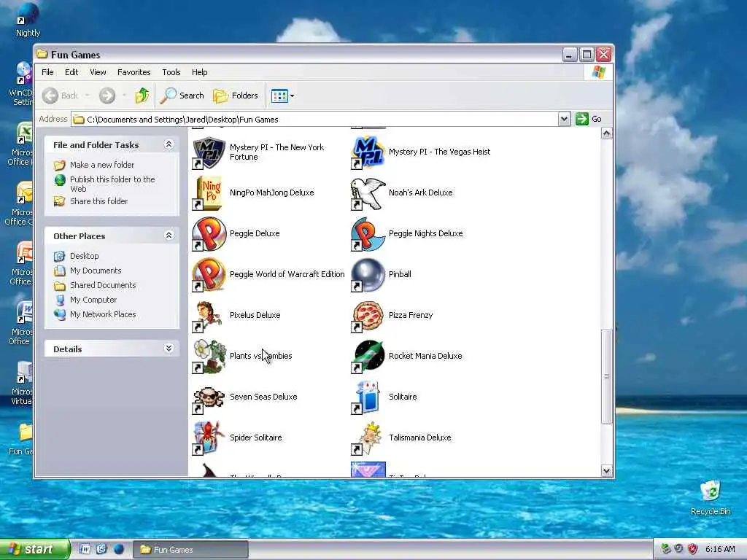Image resolution: width=747 pixels, height=560 pixels.
Task: Click the NingPo MahJong Deluxe icon
Action: [x=209, y=192]
